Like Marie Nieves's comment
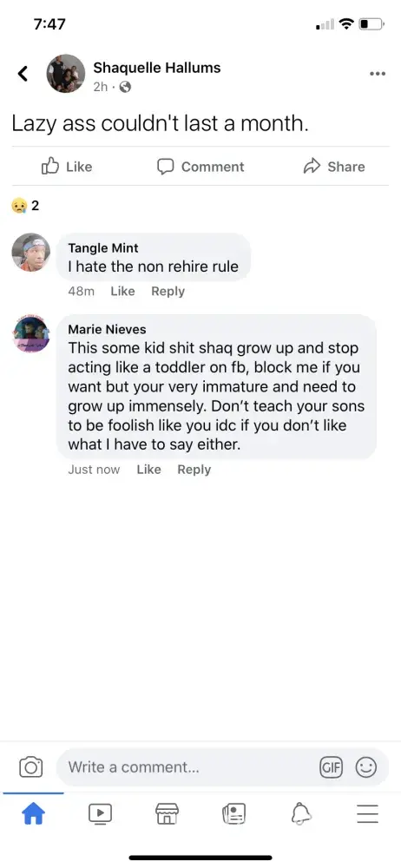The height and width of the screenshot is (868, 401). tap(148, 470)
